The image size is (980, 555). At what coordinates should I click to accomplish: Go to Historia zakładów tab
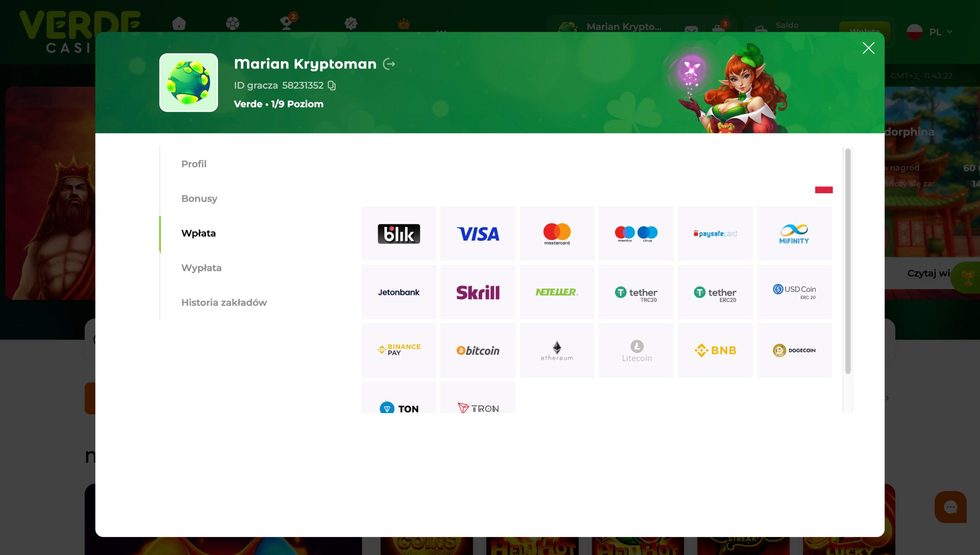(224, 303)
